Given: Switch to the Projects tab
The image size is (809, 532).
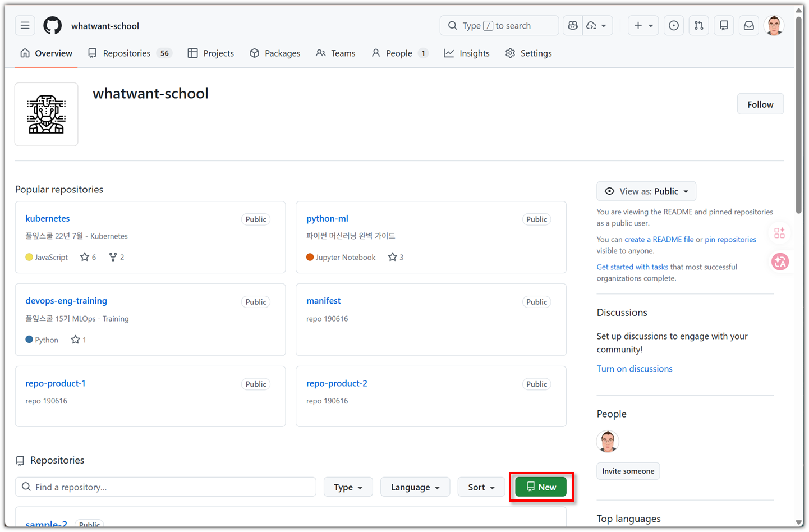Looking at the screenshot, I should coord(211,53).
